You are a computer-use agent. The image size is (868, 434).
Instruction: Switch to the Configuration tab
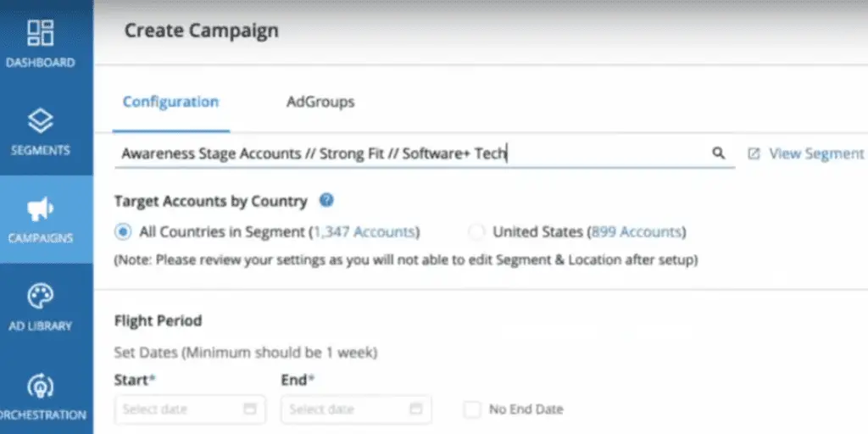point(170,102)
